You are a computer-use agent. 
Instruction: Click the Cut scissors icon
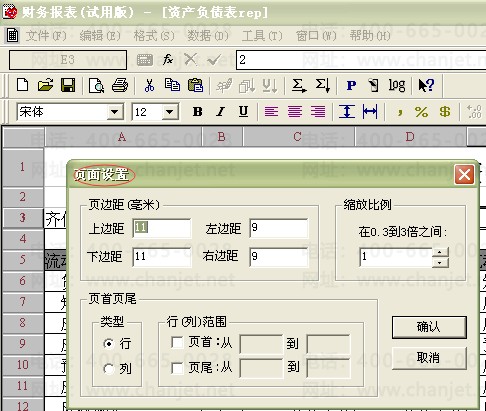point(149,85)
